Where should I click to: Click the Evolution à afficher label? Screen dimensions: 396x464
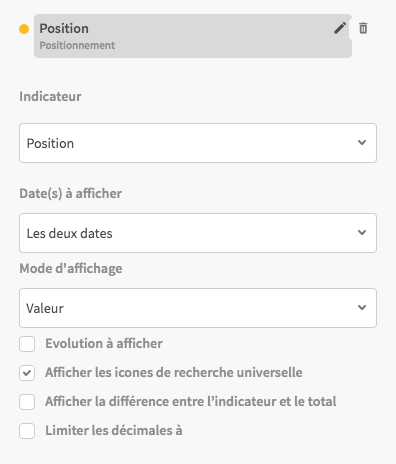click(104, 344)
